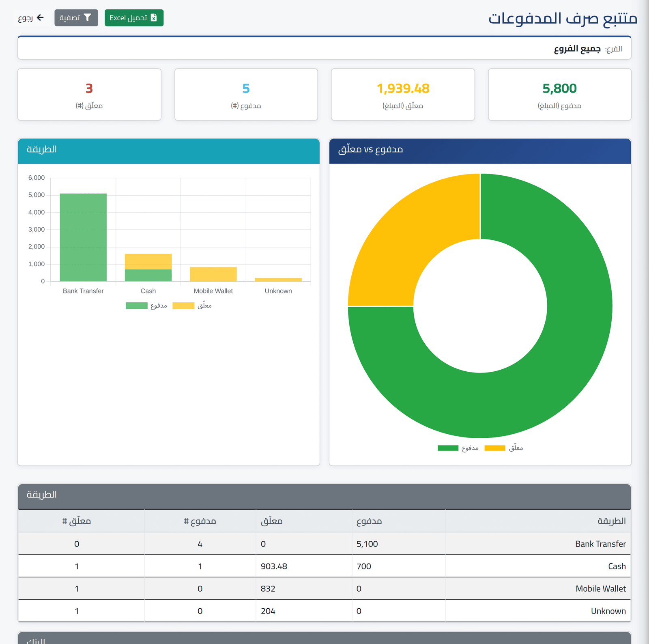The width and height of the screenshot is (649, 644).
Task: Click the funnel filter icon
Action: coord(88,17)
